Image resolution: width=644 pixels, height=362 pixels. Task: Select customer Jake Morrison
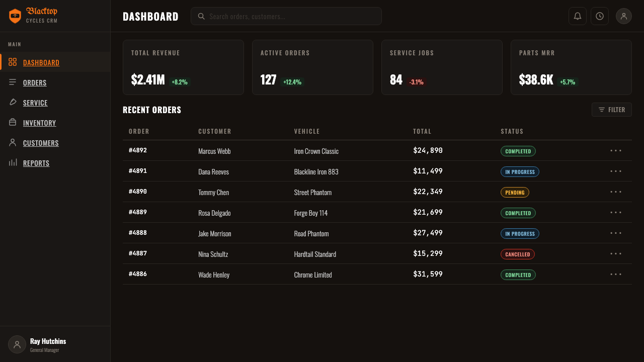(x=215, y=233)
